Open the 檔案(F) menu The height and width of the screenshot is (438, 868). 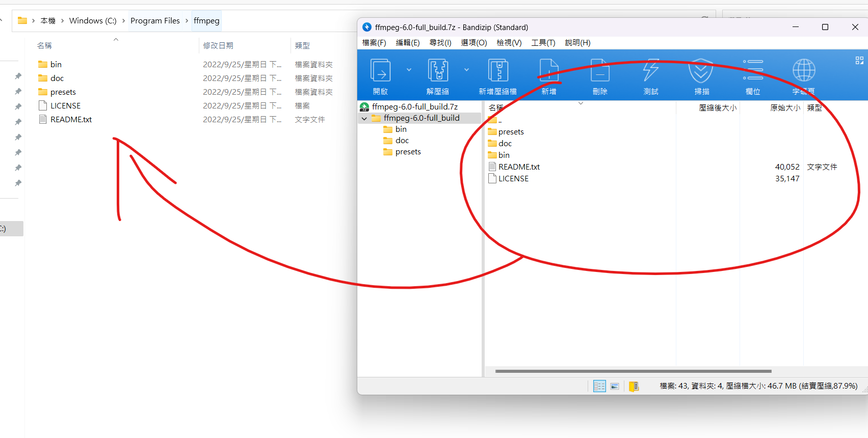point(374,43)
